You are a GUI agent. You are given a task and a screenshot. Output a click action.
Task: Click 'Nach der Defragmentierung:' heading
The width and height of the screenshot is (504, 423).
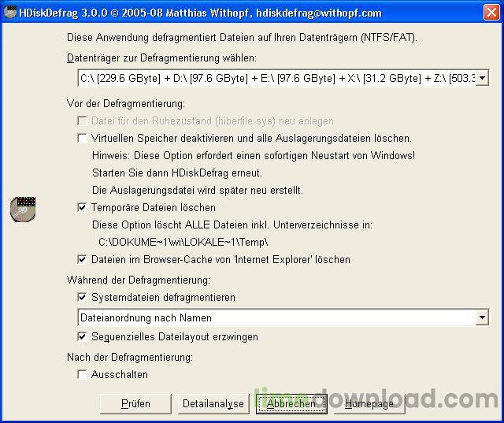[129, 357]
